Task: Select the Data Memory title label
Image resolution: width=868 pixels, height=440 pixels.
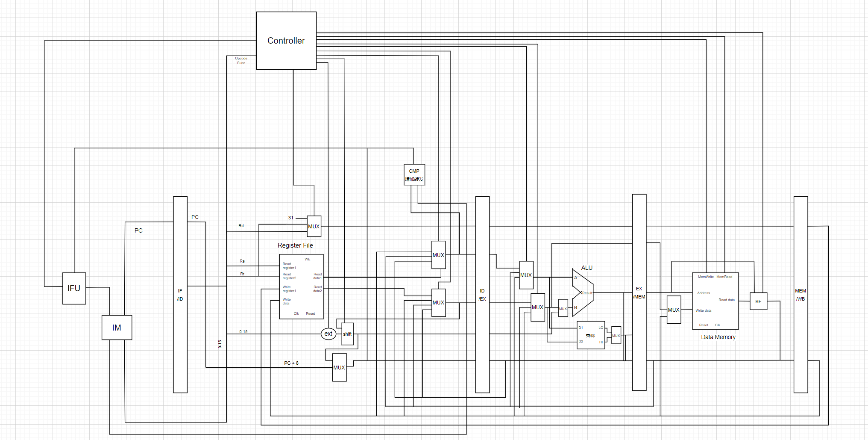Action: (718, 337)
